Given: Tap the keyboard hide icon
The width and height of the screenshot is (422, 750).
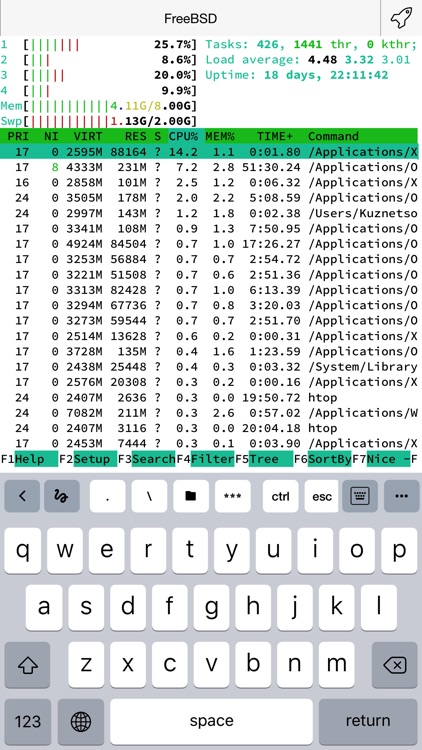Looking at the screenshot, I should 360,496.
